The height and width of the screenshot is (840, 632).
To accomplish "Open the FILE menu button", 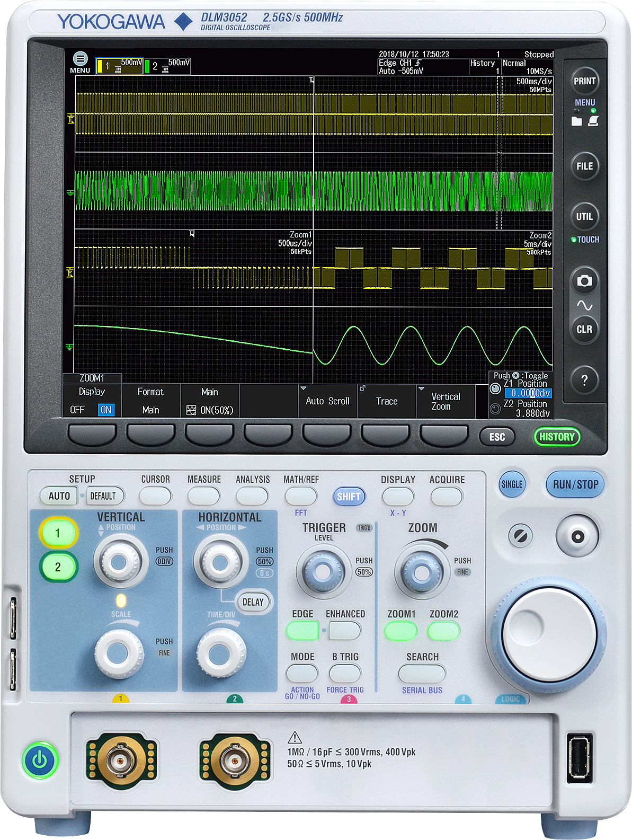I will tap(584, 166).
